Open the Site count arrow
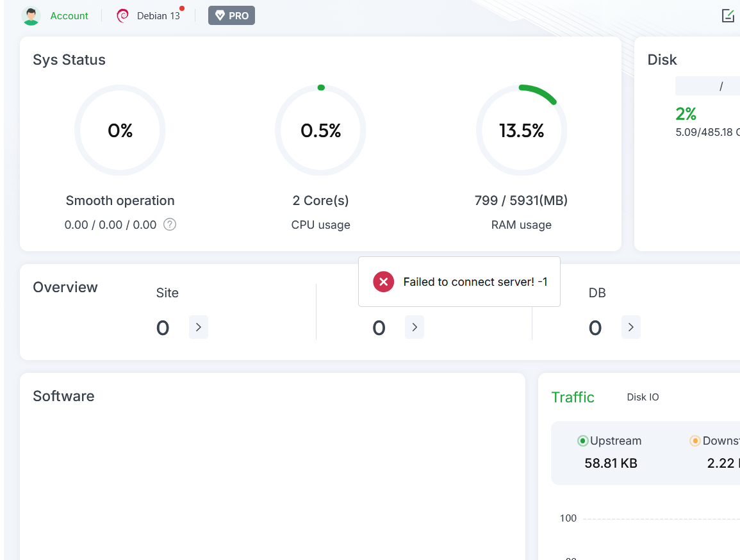740x560 pixels. 199,327
